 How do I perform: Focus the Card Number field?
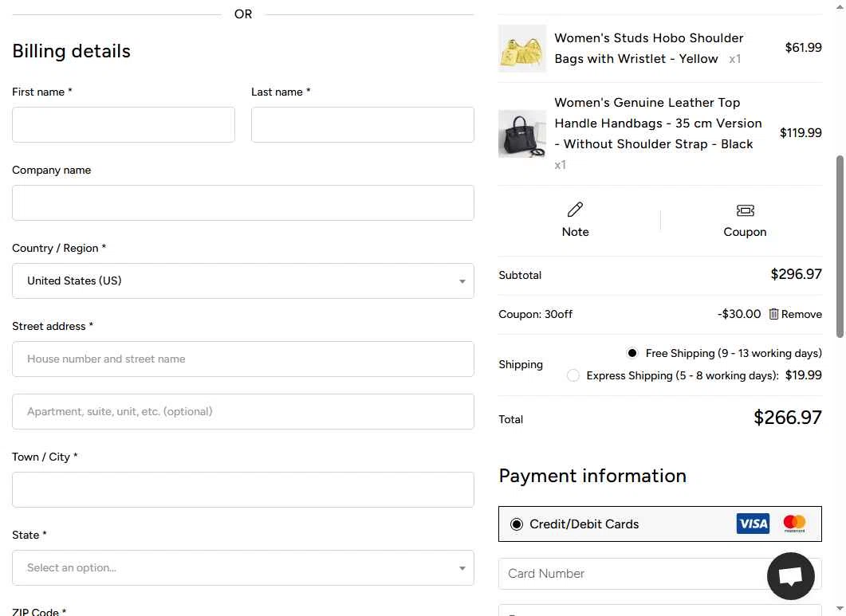tap(660, 574)
